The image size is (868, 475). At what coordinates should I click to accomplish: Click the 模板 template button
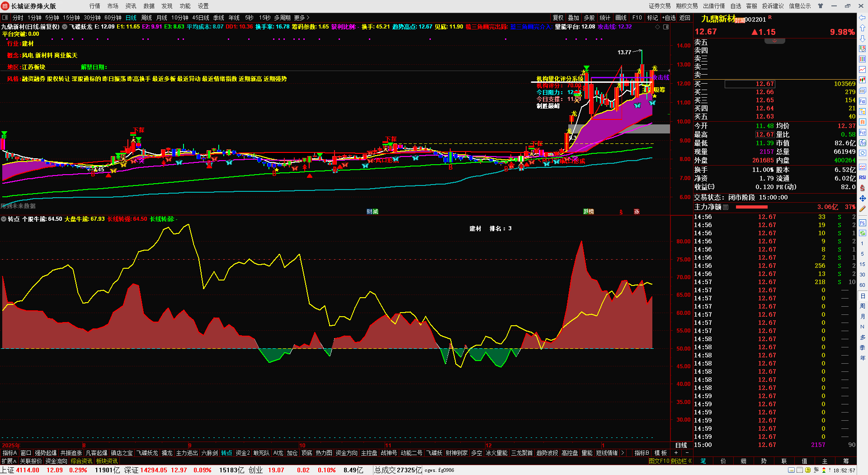click(660, 453)
